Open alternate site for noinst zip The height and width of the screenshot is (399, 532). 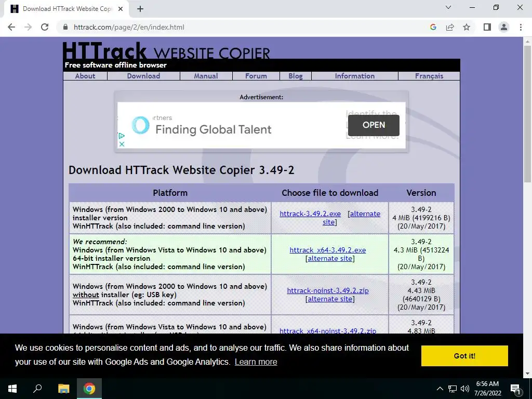[330, 299]
